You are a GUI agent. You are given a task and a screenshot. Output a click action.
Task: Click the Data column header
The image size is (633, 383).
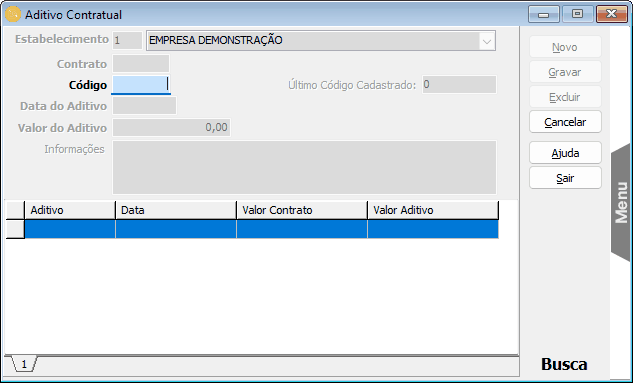(x=176, y=210)
